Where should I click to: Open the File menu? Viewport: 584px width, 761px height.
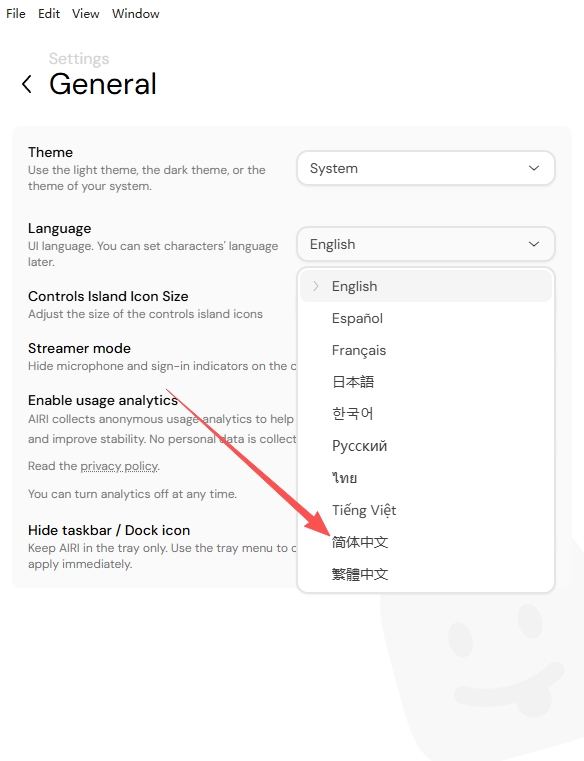(x=16, y=14)
